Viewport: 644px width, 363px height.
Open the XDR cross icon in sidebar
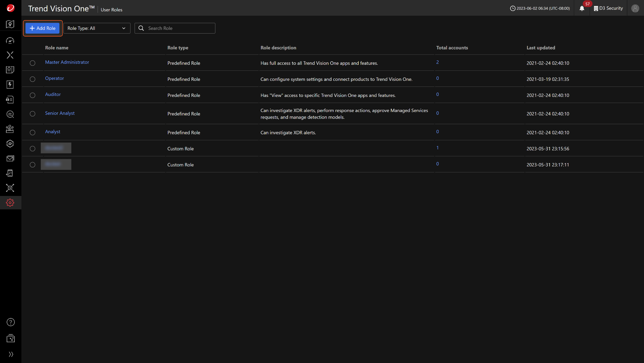tap(10, 55)
